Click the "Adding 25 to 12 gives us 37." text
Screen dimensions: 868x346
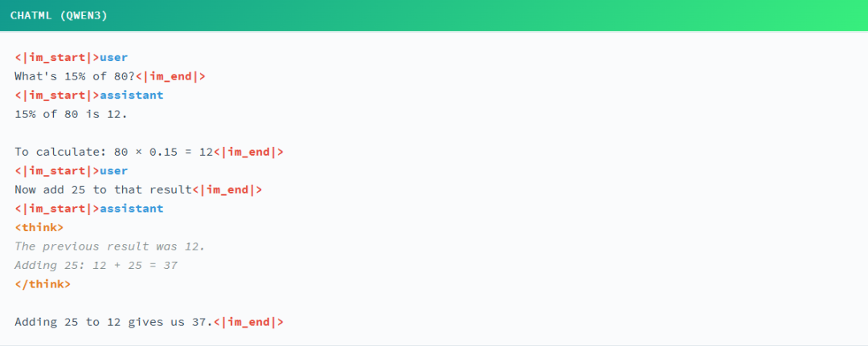click(x=113, y=322)
